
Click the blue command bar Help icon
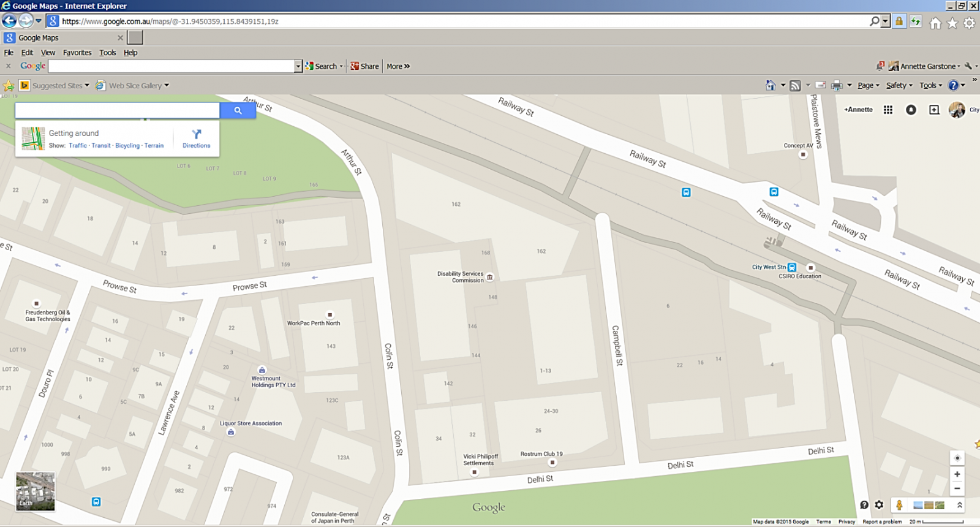953,85
